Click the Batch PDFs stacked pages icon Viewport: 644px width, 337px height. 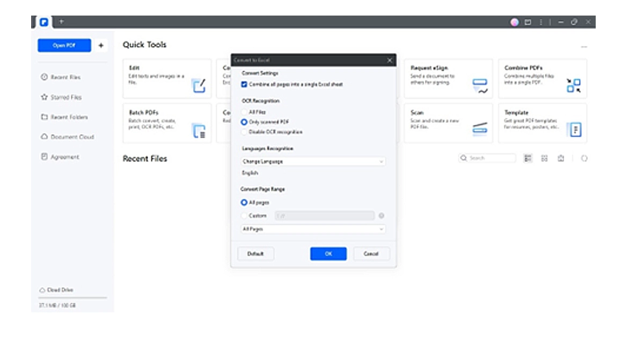coord(199,130)
